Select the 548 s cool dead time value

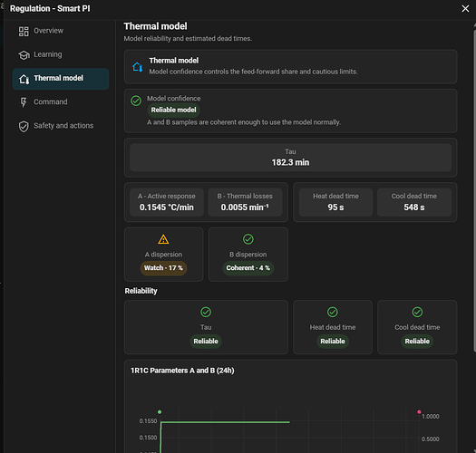[x=414, y=207]
